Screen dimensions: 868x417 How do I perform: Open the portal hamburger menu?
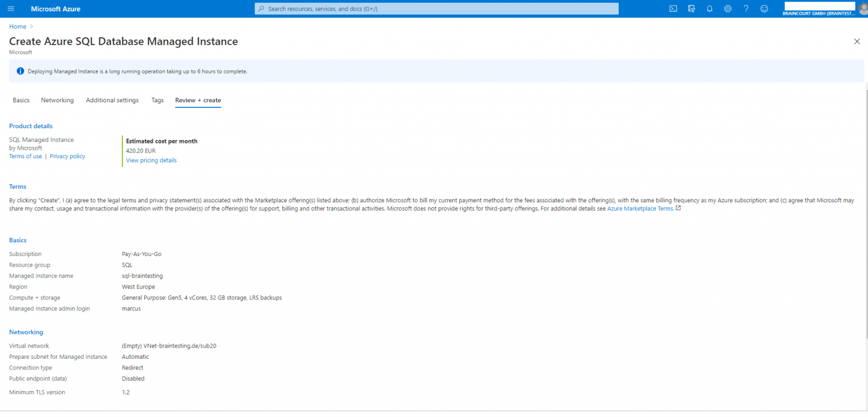[x=10, y=8]
